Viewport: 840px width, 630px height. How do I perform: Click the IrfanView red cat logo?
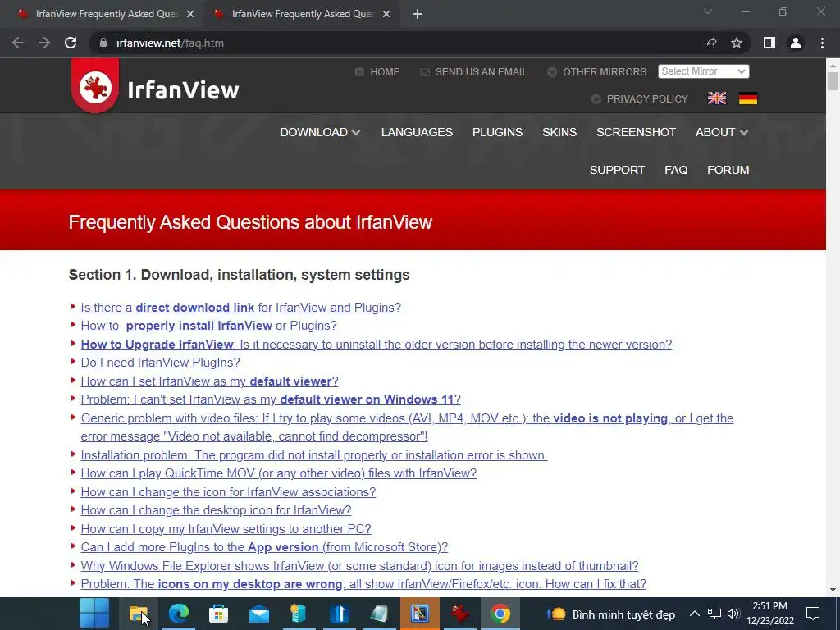(x=95, y=85)
